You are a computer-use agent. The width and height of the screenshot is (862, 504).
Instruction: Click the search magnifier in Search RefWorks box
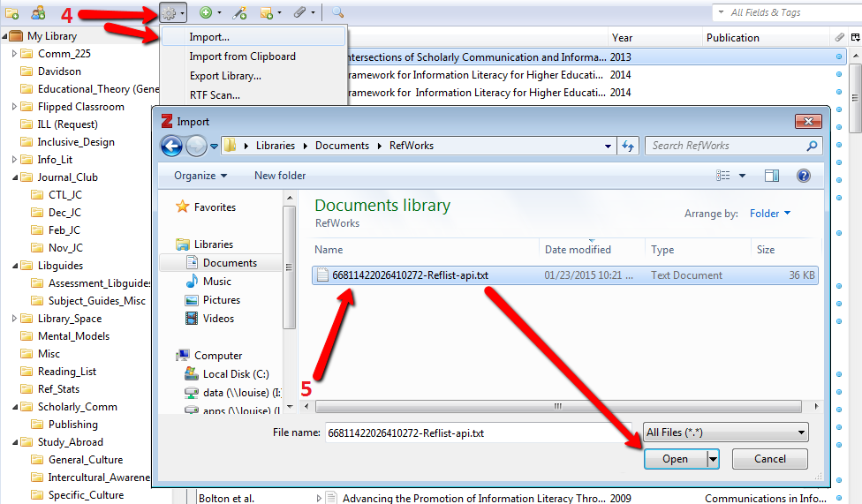(x=812, y=146)
